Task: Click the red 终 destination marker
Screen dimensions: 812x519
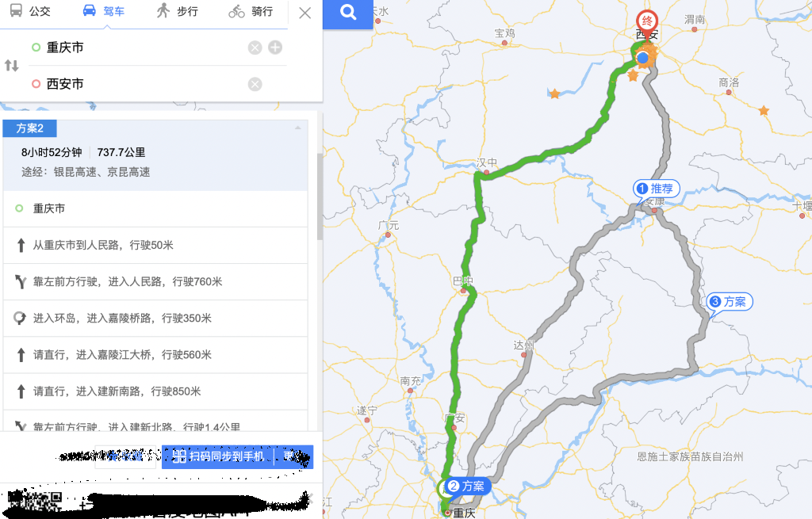Action: 647,23
